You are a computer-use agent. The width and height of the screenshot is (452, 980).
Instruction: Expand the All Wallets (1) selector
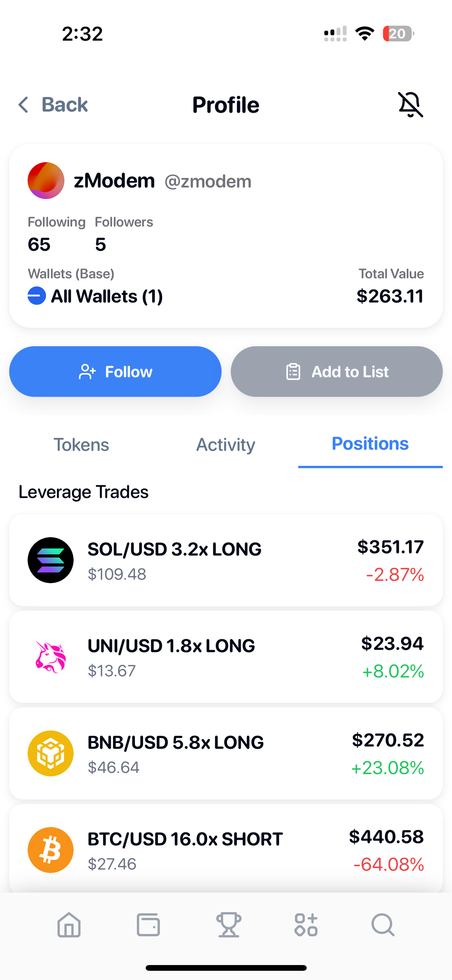[x=95, y=296]
